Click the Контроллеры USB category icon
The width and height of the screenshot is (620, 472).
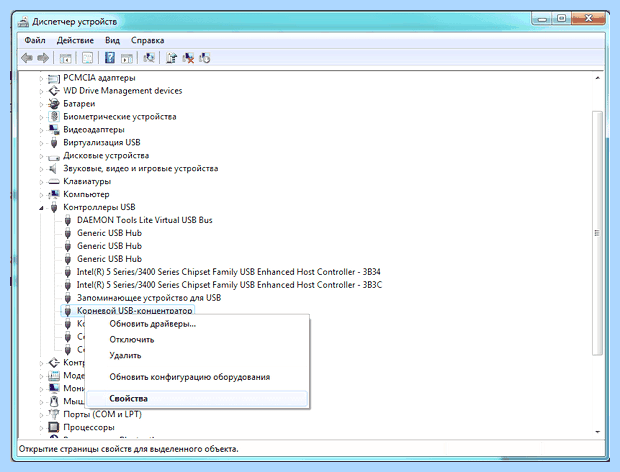(54, 207)
